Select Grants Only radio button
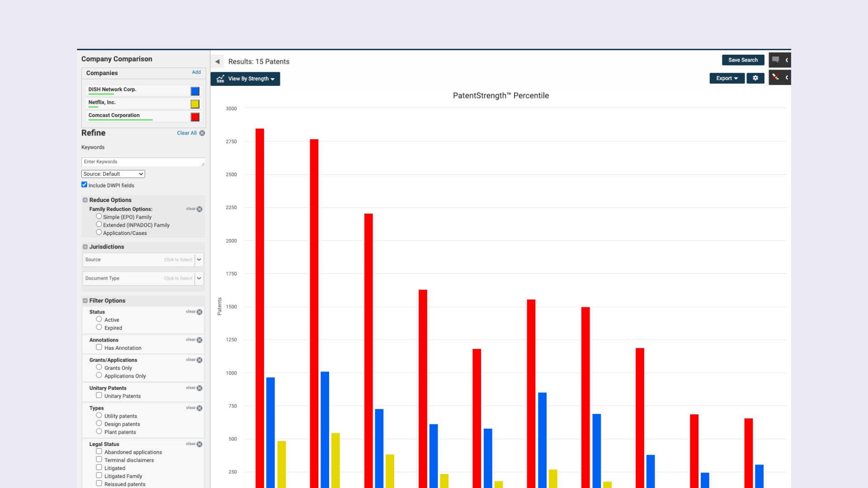The height and width of the screenshot is (488, 868). (x=99, y=367)
